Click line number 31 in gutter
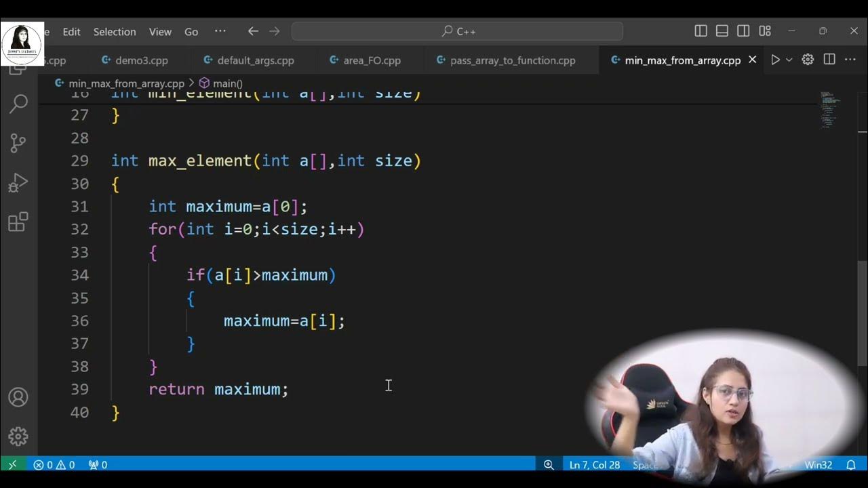 [79, 206]
